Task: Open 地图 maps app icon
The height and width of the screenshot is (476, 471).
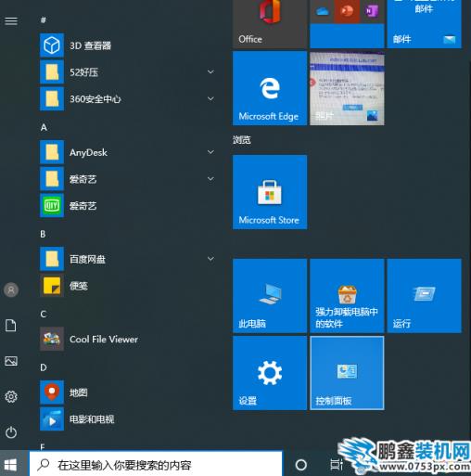Action: 52,392
